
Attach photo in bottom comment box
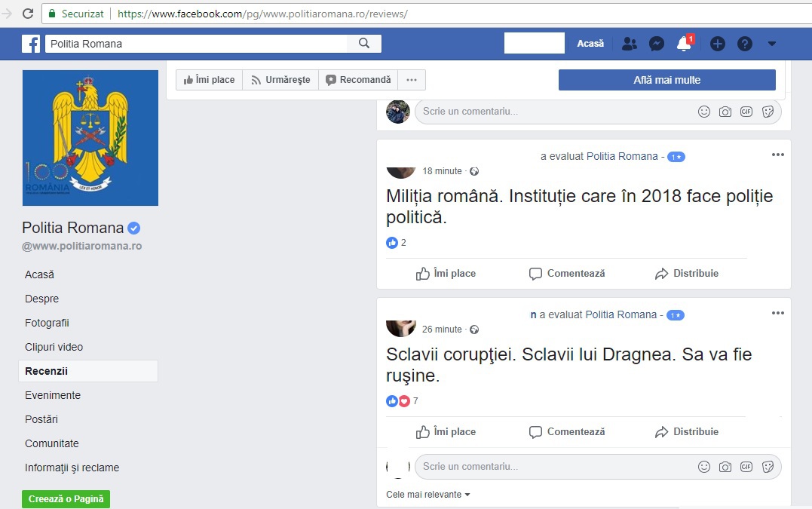[x=725, y=467]
